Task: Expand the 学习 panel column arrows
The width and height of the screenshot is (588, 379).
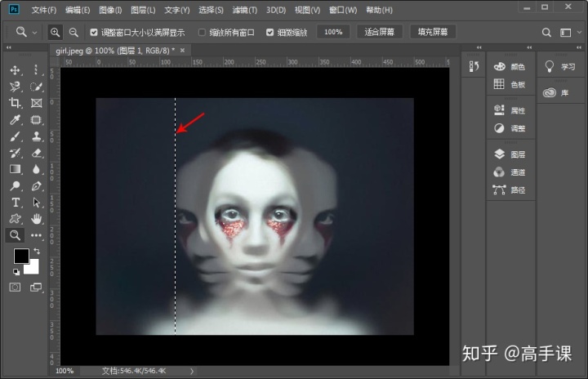Action: [579, 47]
